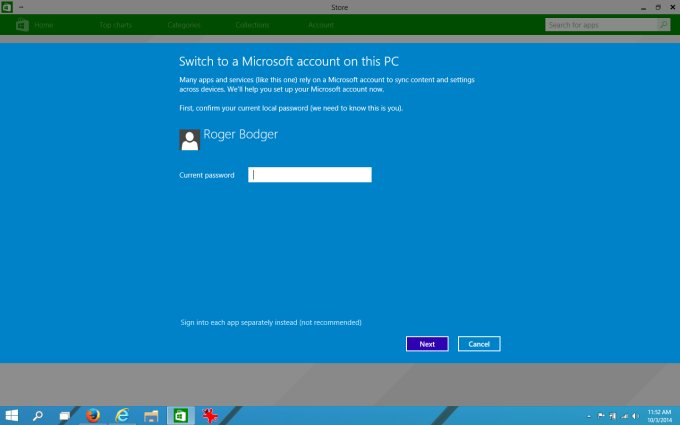This screenshot has height=425, width=680.
Task: Click the Next button
Action: click(427, 344)
